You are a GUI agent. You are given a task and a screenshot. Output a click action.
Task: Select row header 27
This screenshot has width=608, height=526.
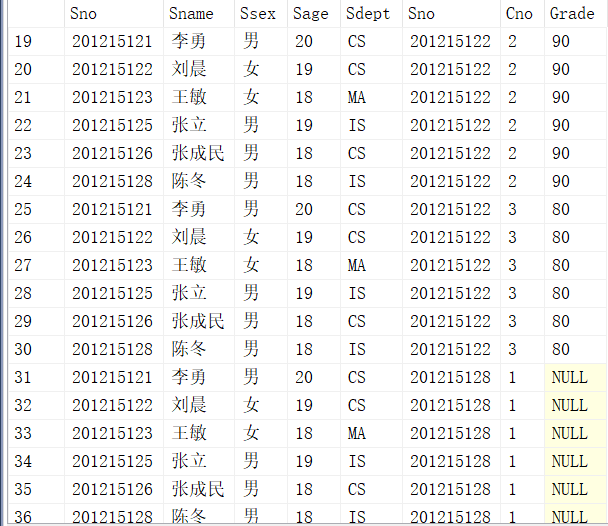point(36,266)
